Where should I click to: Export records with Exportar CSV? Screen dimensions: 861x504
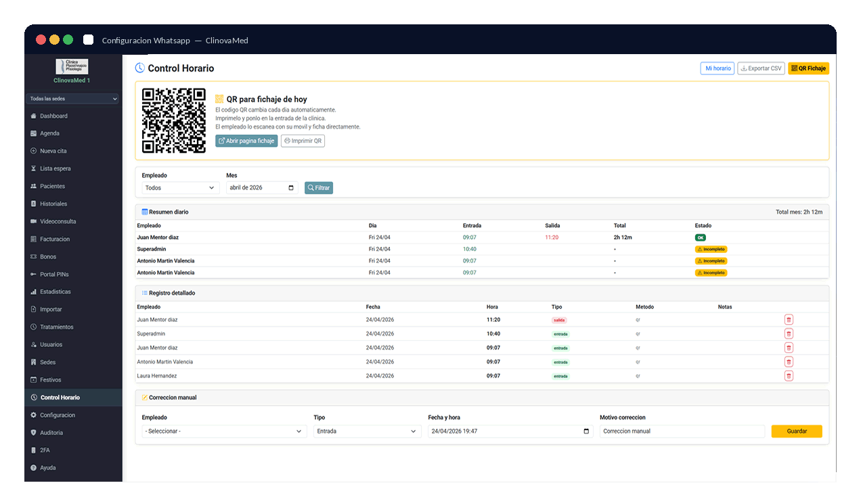[761, 68]
